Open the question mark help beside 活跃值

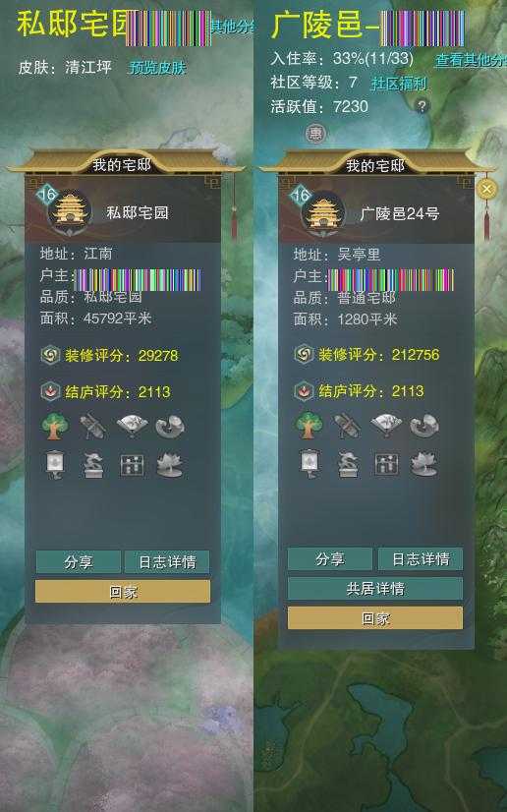coord(422,106)
